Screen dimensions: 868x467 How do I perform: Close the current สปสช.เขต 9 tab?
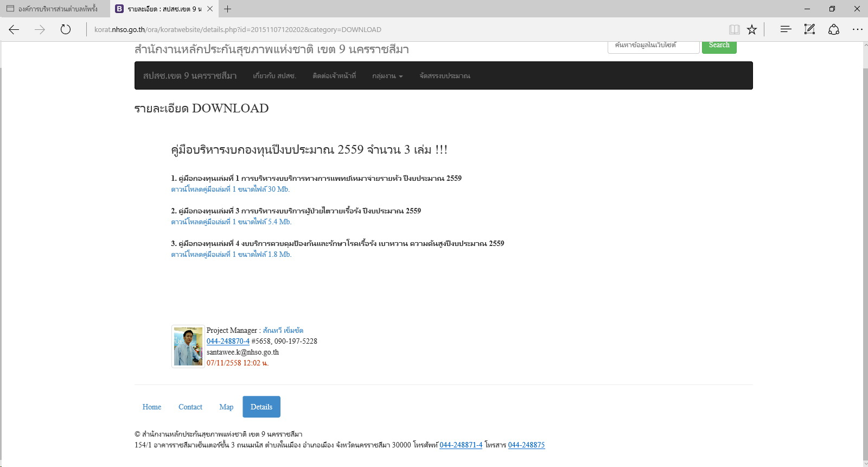(x=210, y=9)
